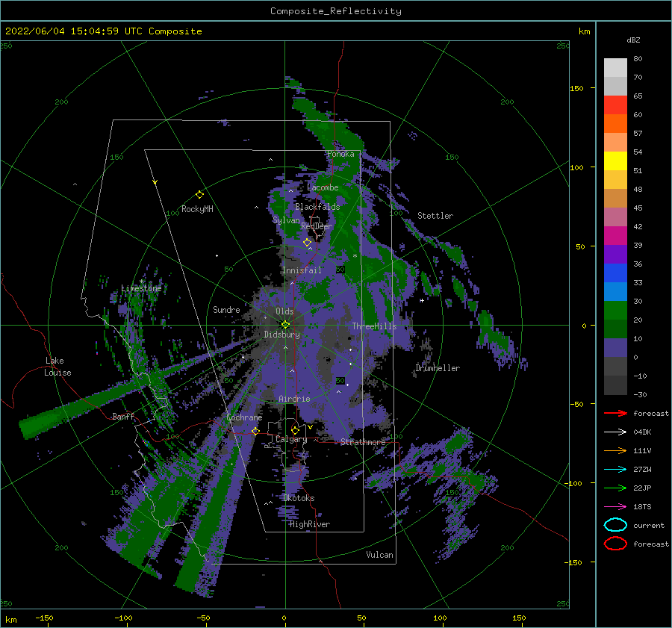Image resolution: width=672 pixels, height=628 pixels.
Task: Click the Blackfalds town label
Action: pyautogui.click(x=317, y=207)
